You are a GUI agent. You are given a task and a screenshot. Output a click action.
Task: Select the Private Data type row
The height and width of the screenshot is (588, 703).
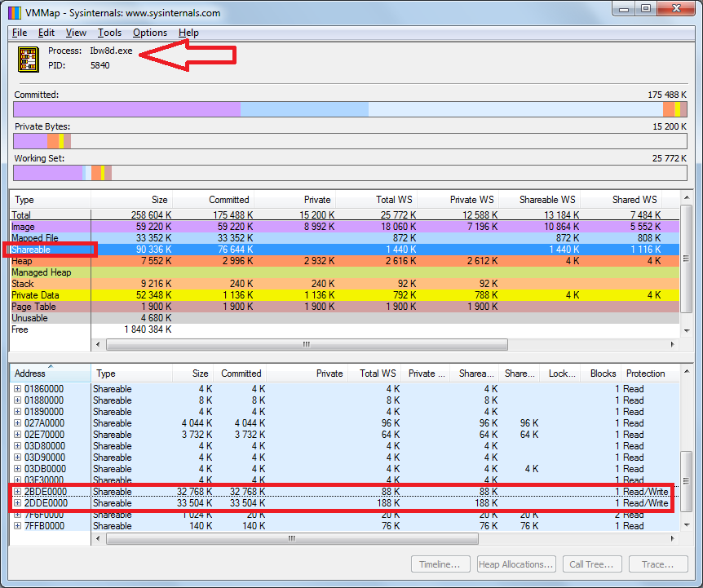[344, 295]
